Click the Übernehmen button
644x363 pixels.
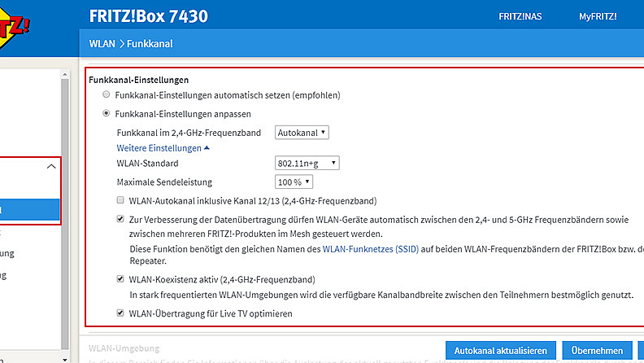[596, 350]
